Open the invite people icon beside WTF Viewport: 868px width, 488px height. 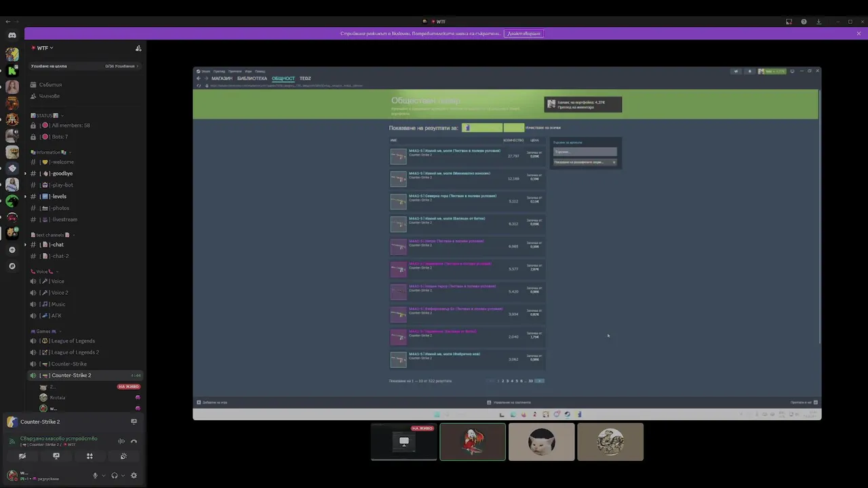pos(138,48)
